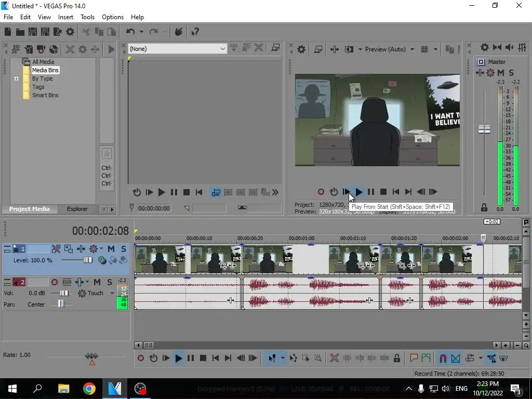
Task: Open Windows search from taskbar
Action: (x=37, y=389)
